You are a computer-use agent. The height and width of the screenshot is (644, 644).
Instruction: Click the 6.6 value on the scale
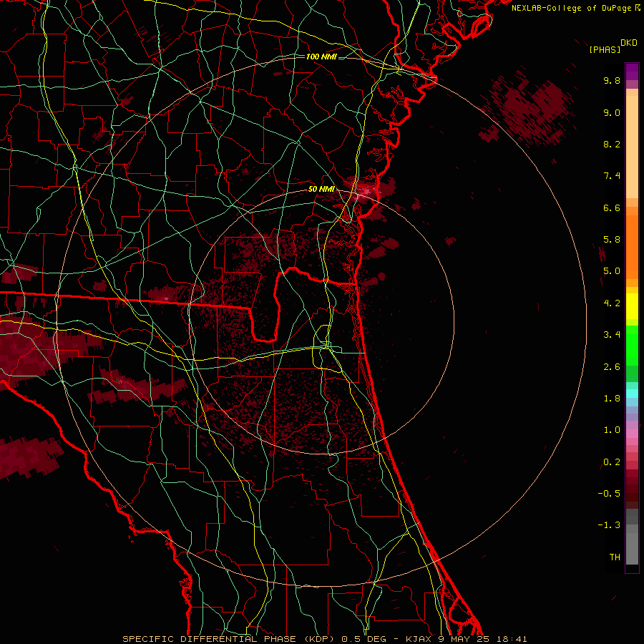(612, 208)
